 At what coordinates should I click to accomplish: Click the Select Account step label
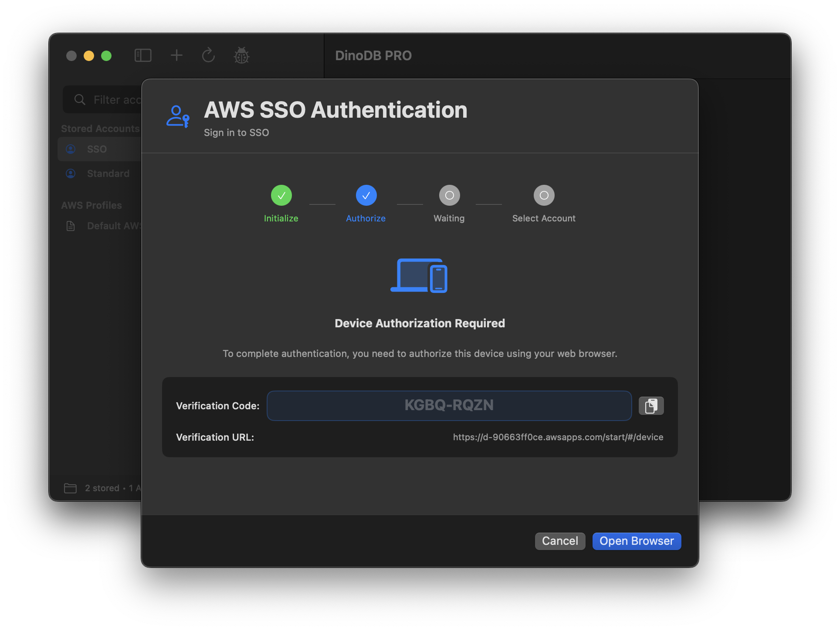pyautogui.click(x=544, y=218)
